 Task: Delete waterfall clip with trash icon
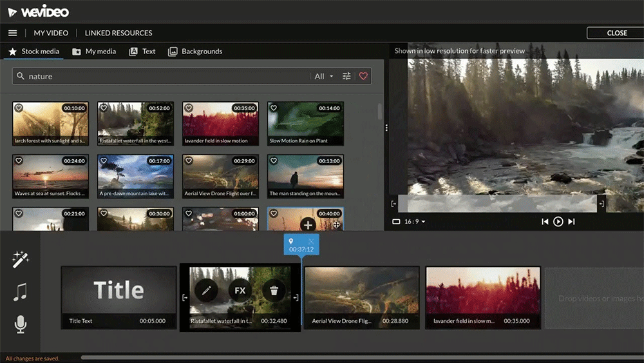point(274,290)
